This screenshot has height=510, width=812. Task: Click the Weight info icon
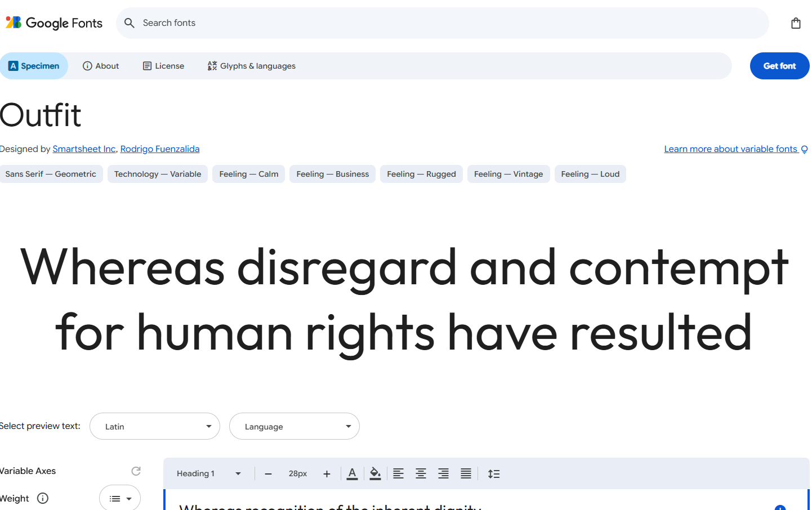43,498
